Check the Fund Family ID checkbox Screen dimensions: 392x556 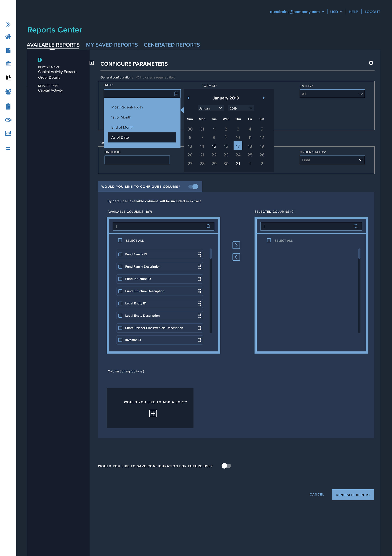tap(120, 254)
